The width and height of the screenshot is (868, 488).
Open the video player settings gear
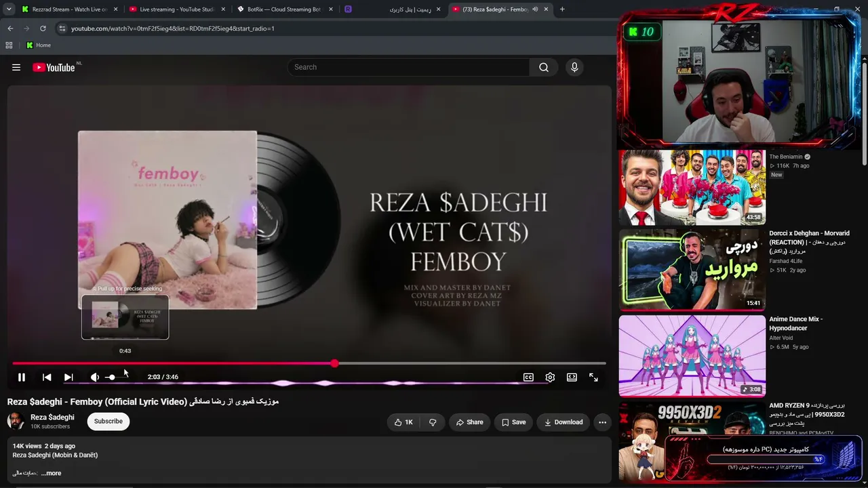pos(550,377)
